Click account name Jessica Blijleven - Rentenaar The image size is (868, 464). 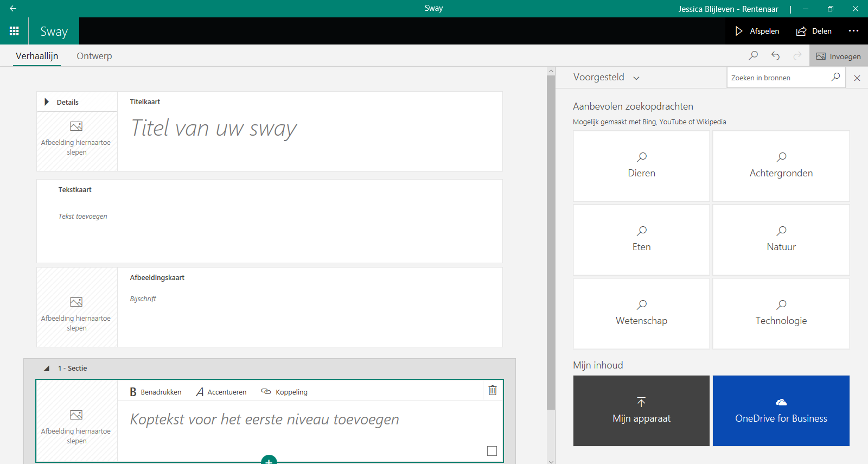pyautogui.click(x=728, y=9)
